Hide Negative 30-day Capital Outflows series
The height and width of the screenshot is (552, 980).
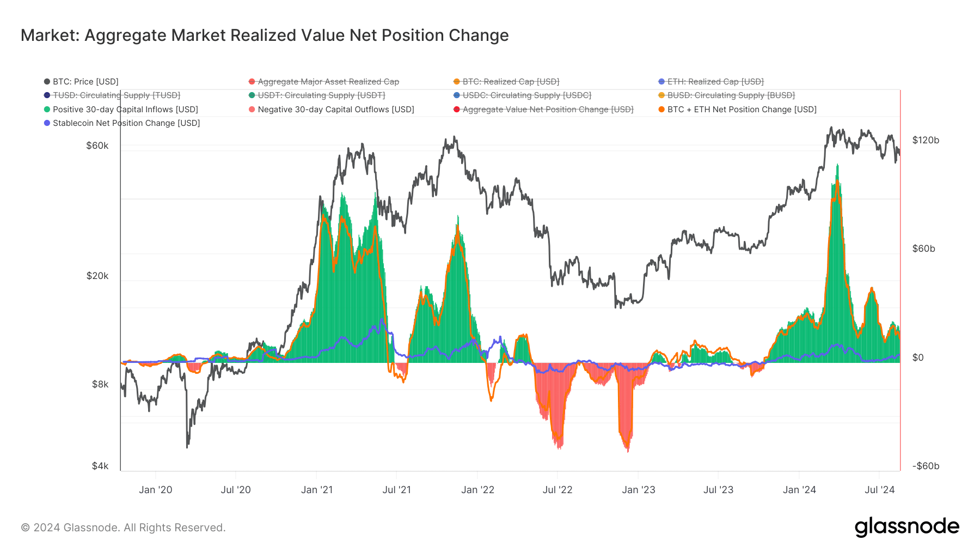click(x=332, y=110)
